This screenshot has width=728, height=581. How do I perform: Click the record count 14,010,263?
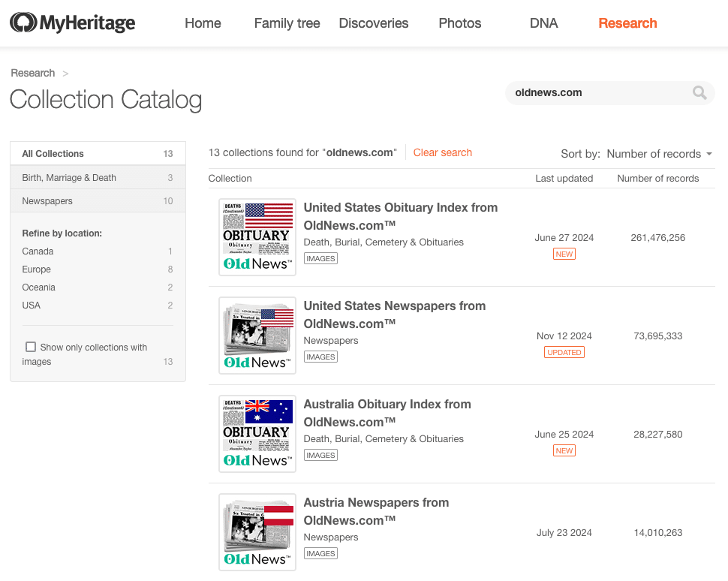coord(658,533)
